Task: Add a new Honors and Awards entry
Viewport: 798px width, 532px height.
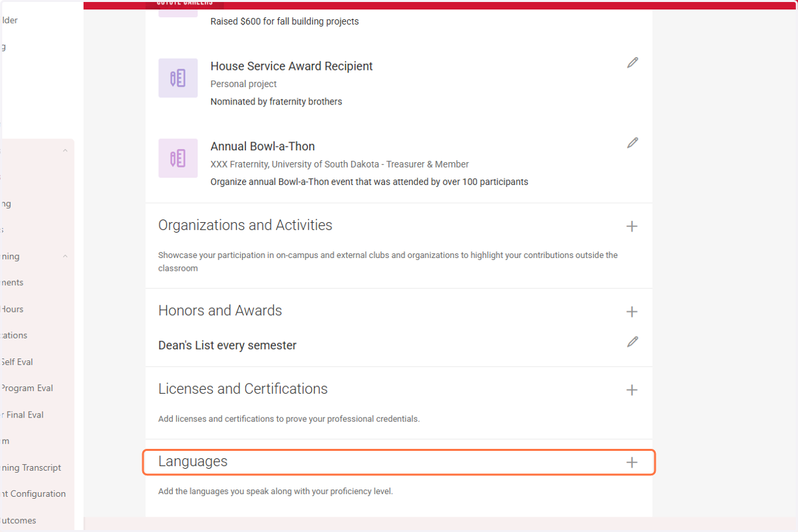Action: click(632, 311)
